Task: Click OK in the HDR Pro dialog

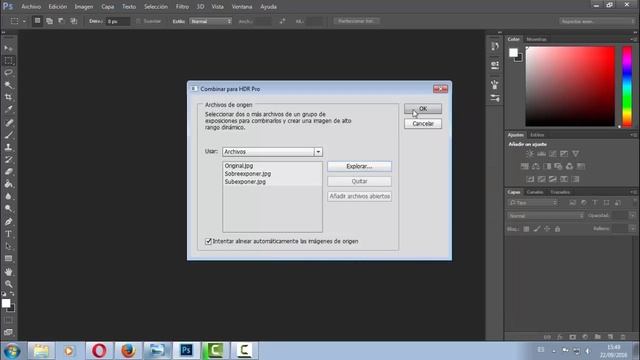Action: 423,109
